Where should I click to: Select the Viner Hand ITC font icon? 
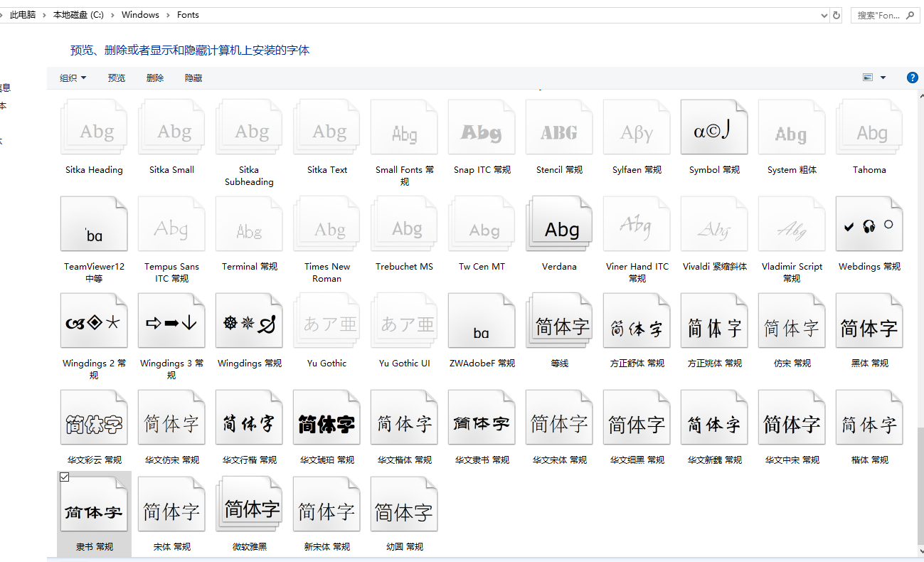pos(637,224)
